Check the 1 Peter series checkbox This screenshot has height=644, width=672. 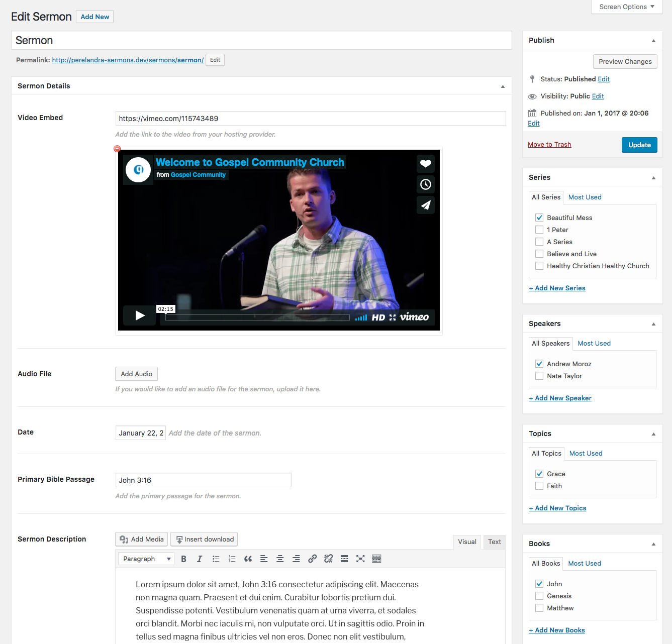point(539,230)
